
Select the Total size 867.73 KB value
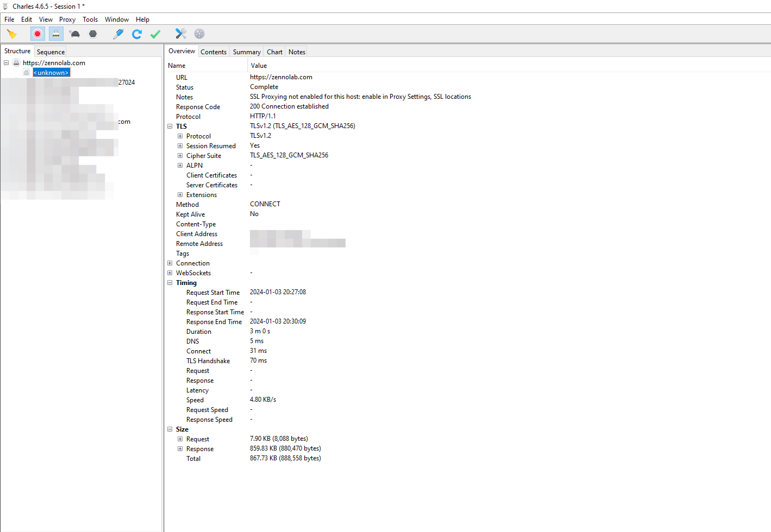[285, 458]
